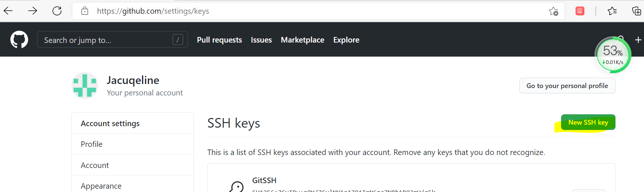644x192 pixels.
Task: Click the GitHub Octocat logo
Action: [19, 40]
